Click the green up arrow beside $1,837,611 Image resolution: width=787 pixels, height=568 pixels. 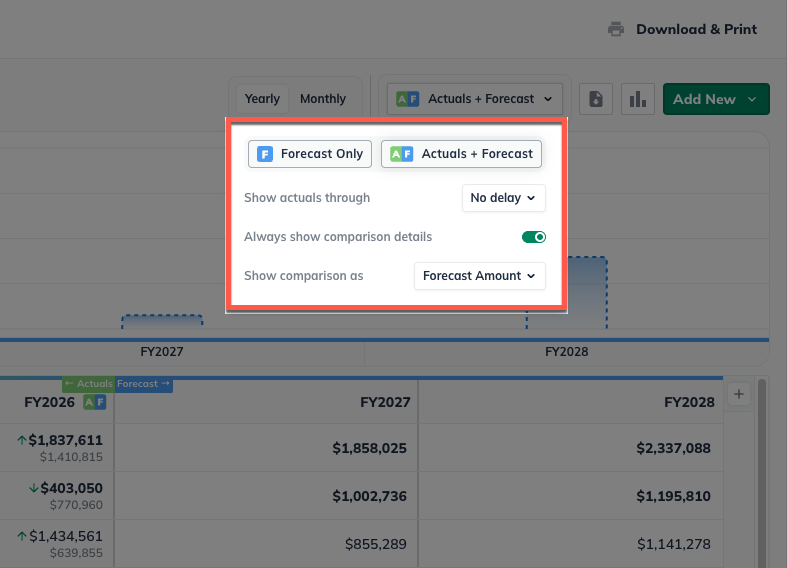pos(21,440)
